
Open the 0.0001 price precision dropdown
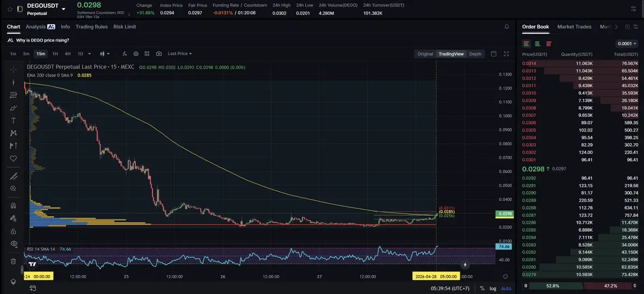coord(627,44)
